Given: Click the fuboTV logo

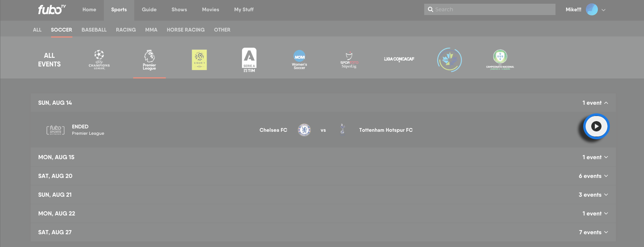Looking at the screenshot, I should point(52,9).
